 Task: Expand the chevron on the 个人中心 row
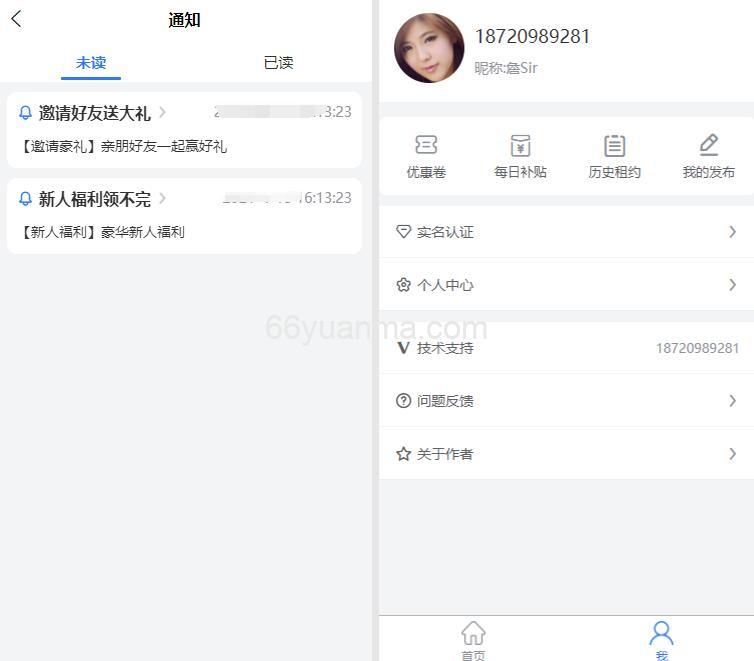click(732, 285)
